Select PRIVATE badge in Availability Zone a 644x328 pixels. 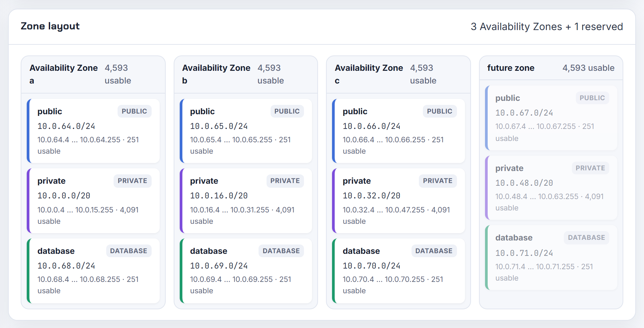(x=132, y=181)
